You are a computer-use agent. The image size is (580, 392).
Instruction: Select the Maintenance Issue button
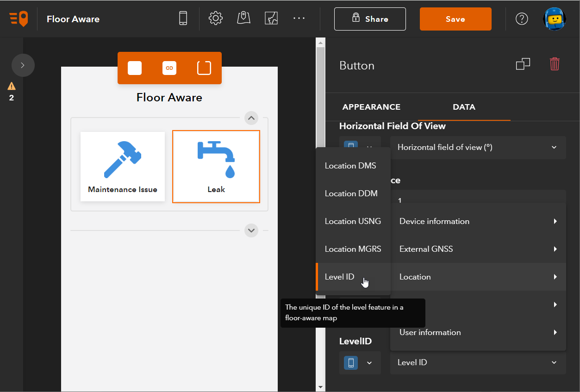[x=122, y=167]
